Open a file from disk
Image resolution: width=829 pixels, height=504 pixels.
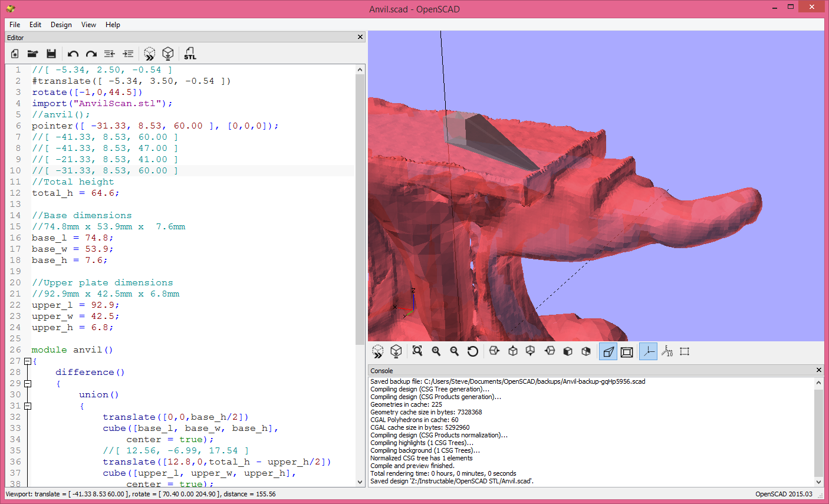32,54
